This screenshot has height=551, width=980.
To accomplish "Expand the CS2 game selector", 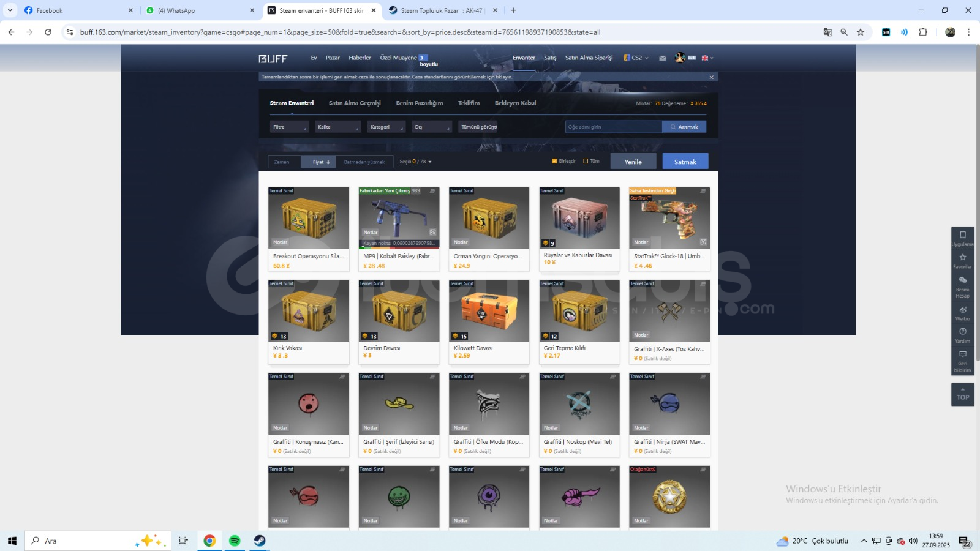I will coord(636,58).
